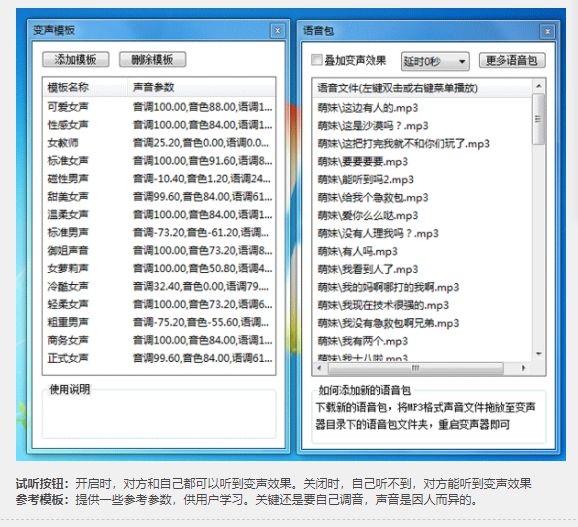The width and height of the screenshot is (578, 527).
Task: Close the 变声模板 window
Action: click(278, 31)
